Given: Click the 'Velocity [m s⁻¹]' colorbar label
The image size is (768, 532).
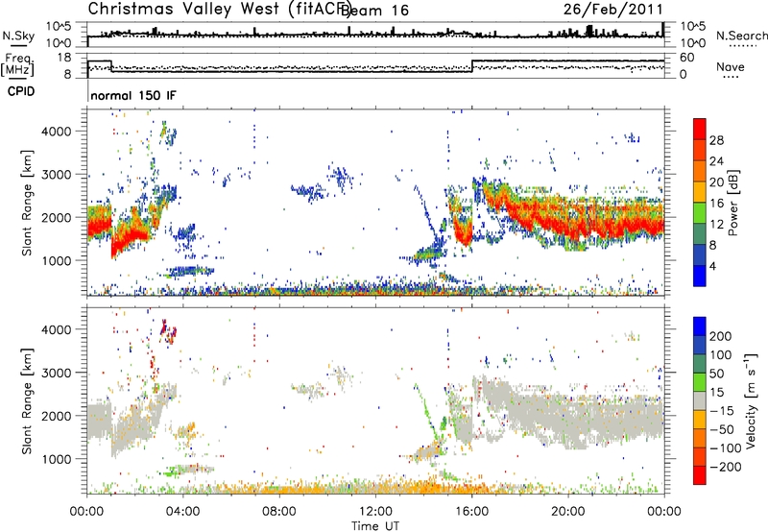Looking at the screenshot, I should [x=750, y=400].
